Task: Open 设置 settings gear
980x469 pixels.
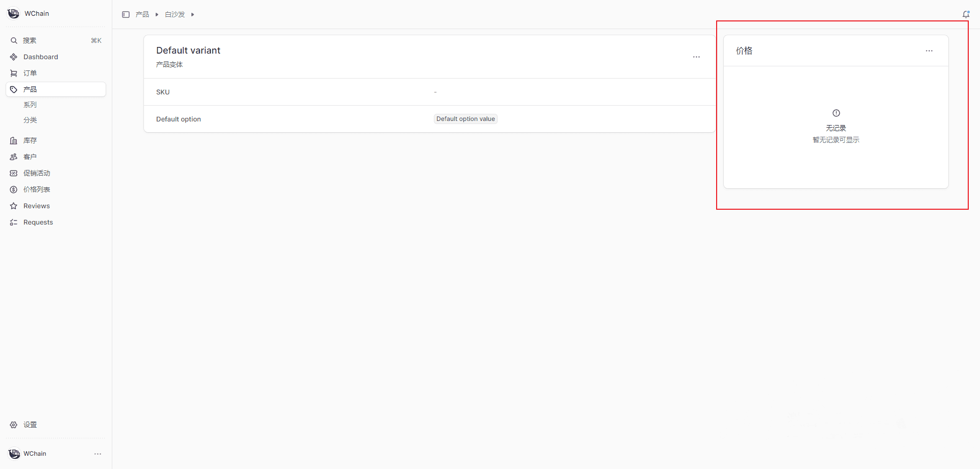Action: tap(14, 425)
